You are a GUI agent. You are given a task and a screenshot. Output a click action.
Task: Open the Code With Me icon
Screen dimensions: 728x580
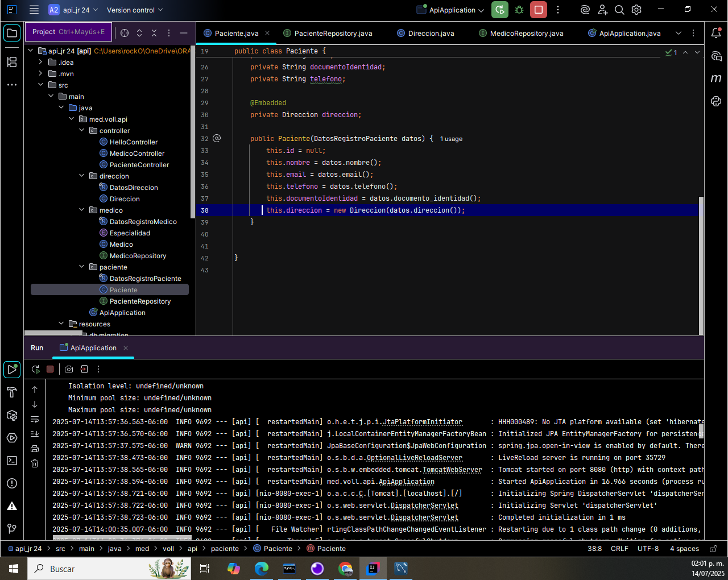coord(603,10)
